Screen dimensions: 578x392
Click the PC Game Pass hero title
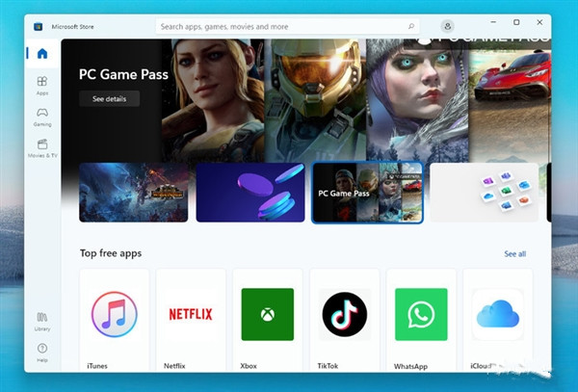click(x=123, y=74)
